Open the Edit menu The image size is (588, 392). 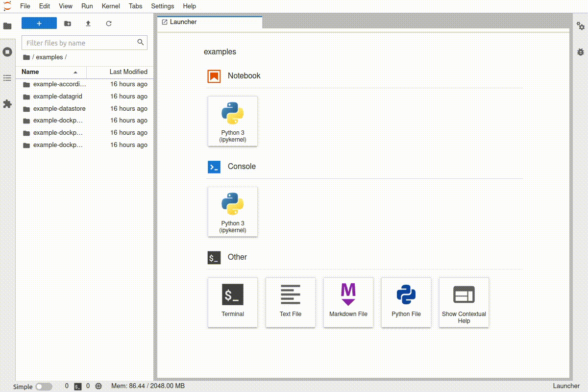(x=45, y=6)
